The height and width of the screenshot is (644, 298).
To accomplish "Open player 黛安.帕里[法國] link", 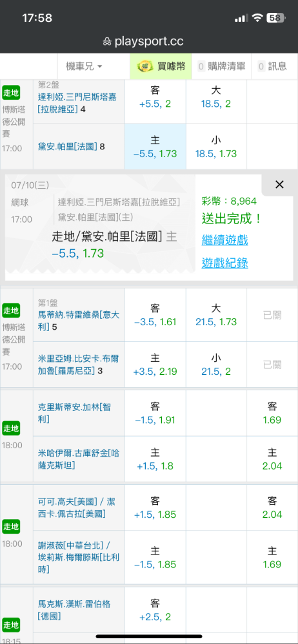I will pos(67,146).
